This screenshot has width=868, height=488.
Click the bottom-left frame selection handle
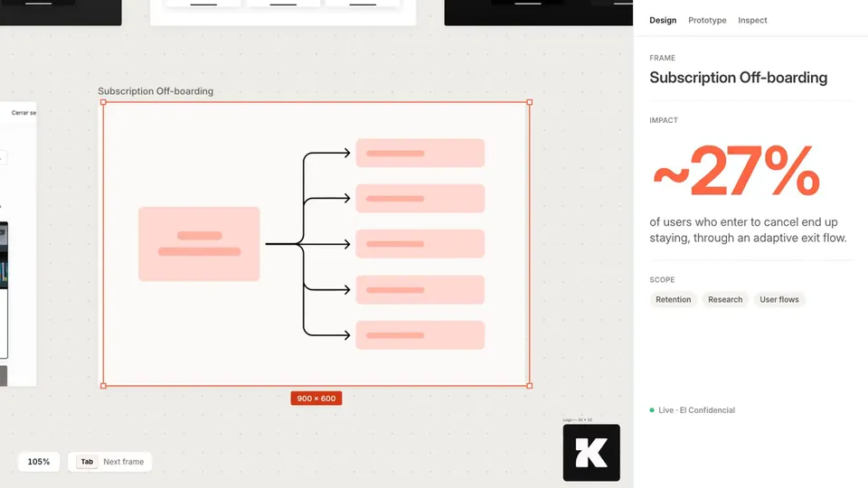click(x=103, y=386)
